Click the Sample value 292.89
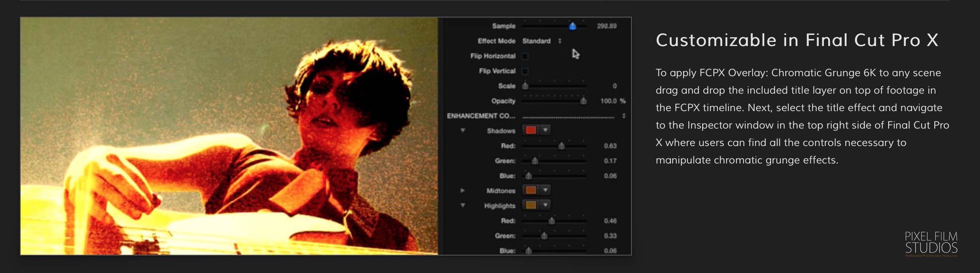 [607, 26]
